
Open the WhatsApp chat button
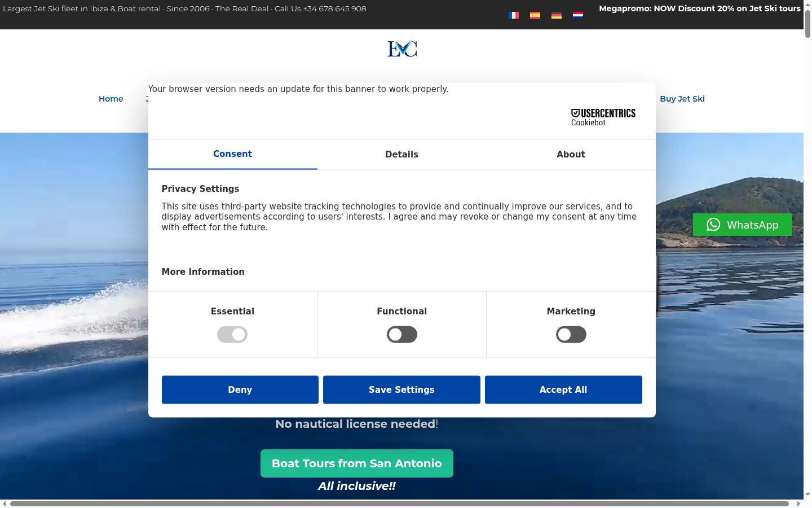pyautogui.click(x=743, y=225)
